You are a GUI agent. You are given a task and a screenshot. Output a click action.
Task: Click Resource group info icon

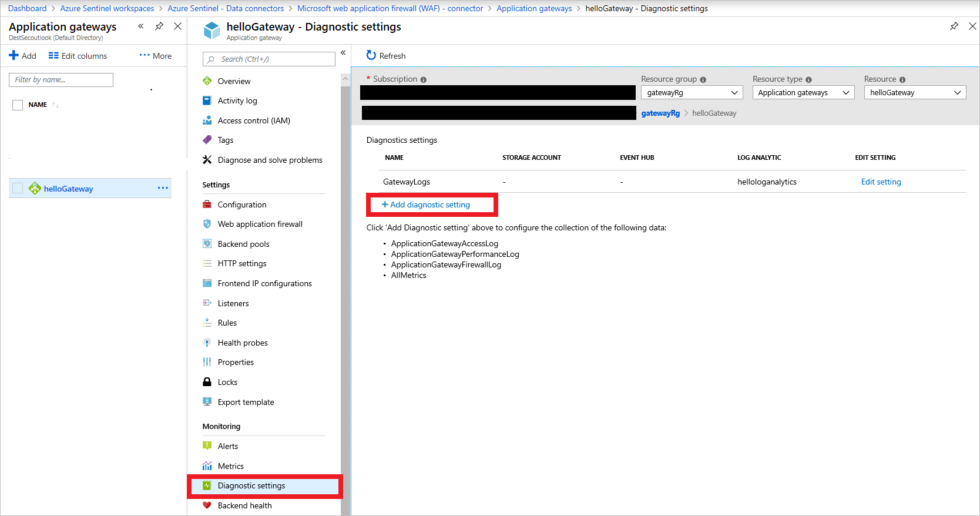(x=703, y=79)
